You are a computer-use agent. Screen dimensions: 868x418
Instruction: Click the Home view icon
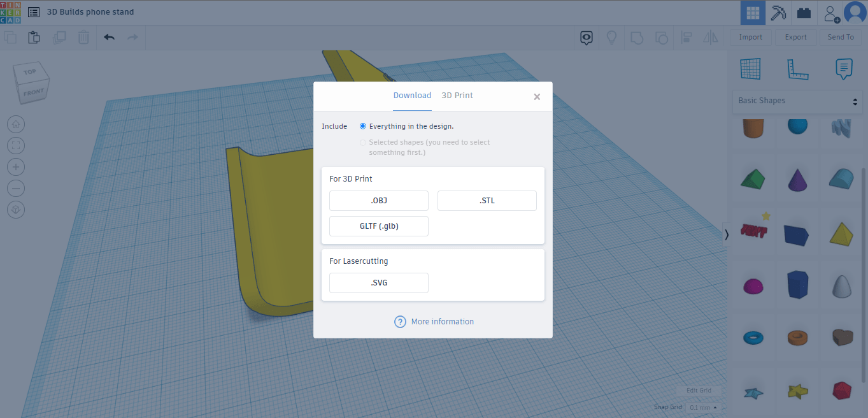[17, 124]
